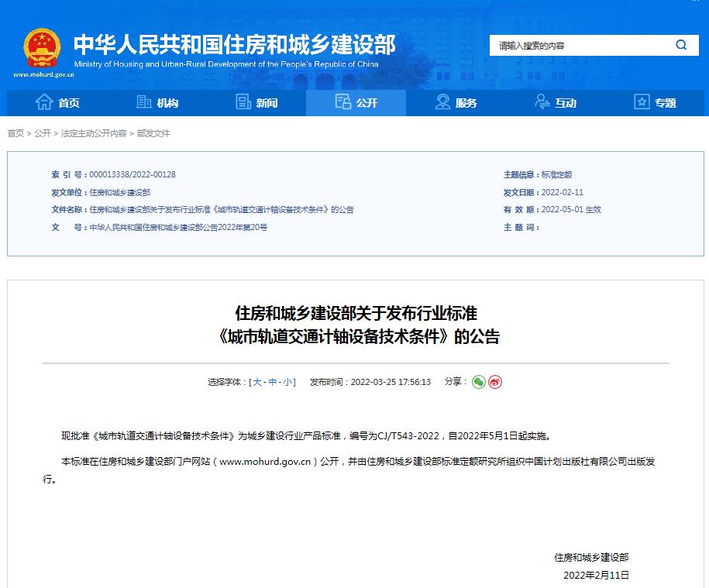
Task: Open the 互动 navigation tab
Action: pos(556,102)
